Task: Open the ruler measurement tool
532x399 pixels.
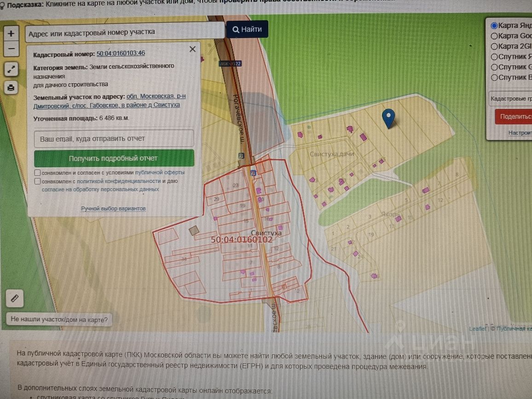Action: click(x=15, y=298)
